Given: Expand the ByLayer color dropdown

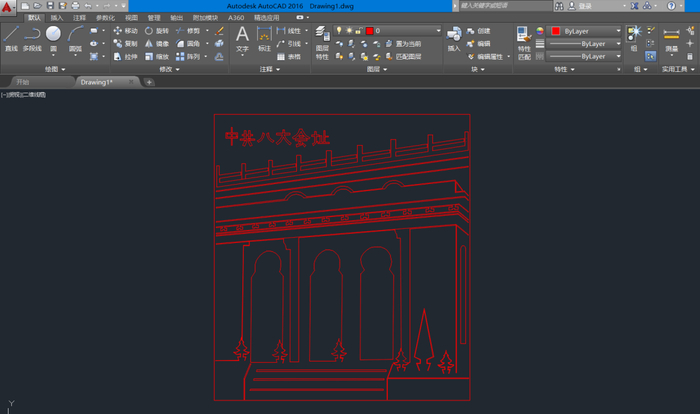Looking at the screenshot, I should [x=617, y=31].
